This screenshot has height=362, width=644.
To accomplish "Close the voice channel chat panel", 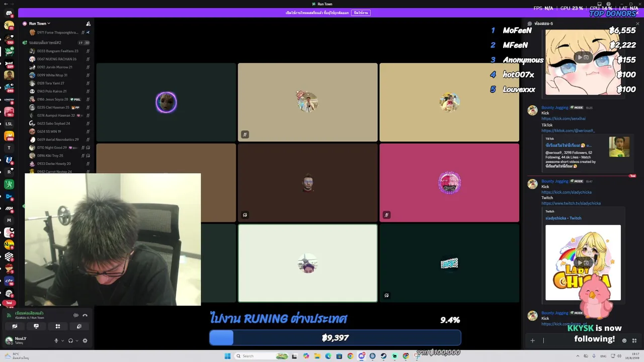I will pyautogui.click(x=637, y=24).
